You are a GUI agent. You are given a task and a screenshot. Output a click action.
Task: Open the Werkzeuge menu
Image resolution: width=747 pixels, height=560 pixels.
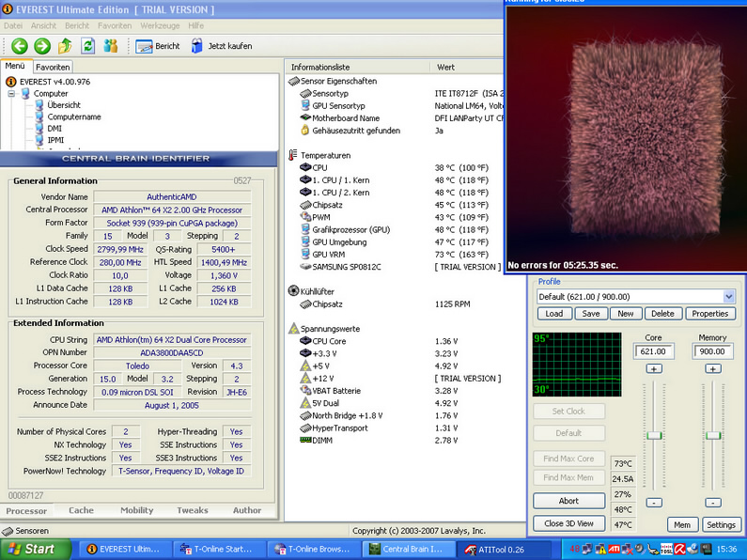tap(159, 25)
